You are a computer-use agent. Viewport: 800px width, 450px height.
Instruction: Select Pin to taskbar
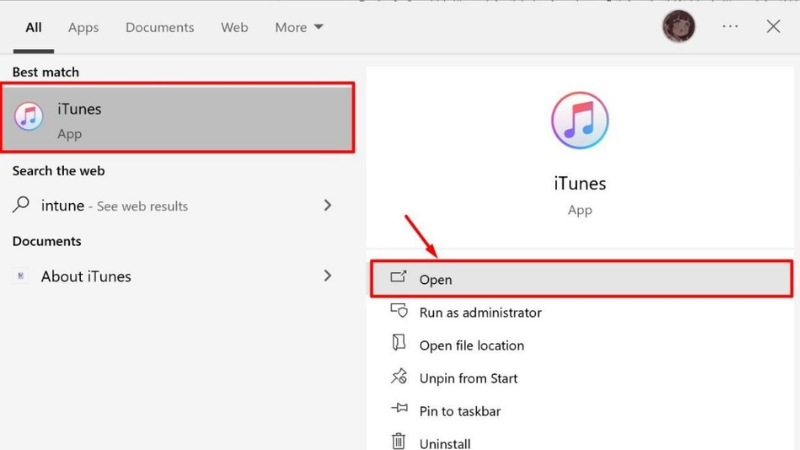(460, 411)
